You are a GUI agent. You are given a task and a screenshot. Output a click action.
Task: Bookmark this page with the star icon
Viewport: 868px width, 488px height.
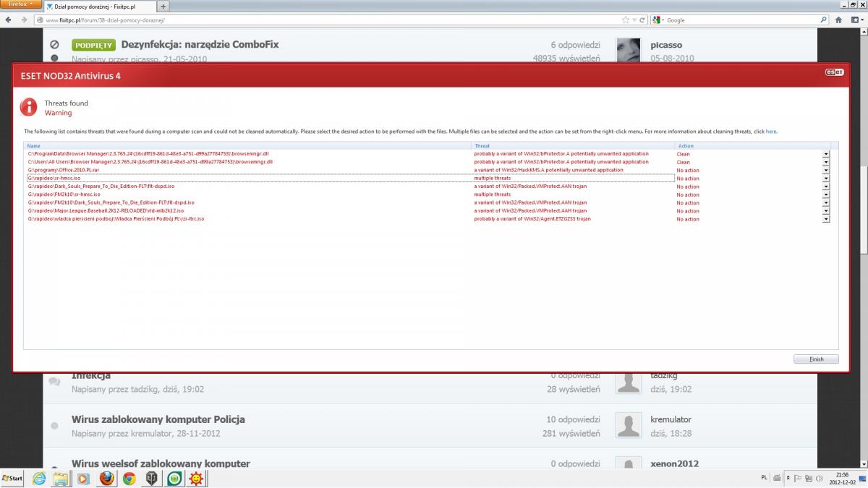(626, 20)
